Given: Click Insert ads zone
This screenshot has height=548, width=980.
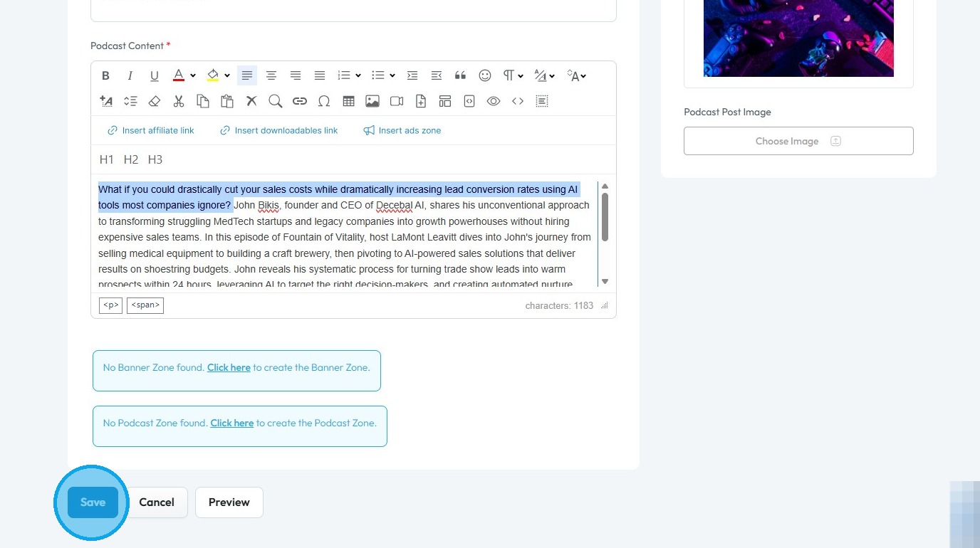Looking at the screenshot, I should point(402,130).
